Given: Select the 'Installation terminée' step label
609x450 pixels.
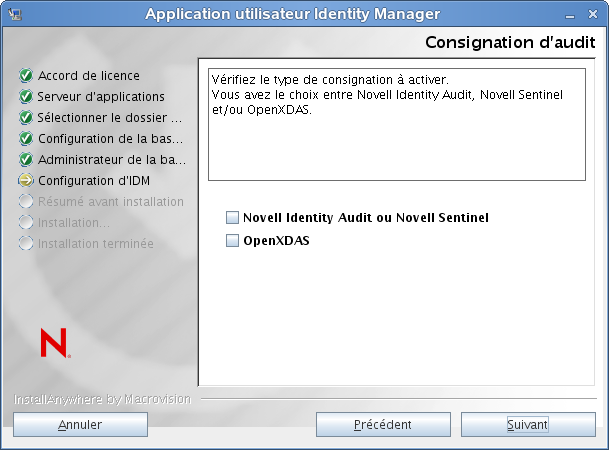Looking at the screenshot, I should [x=96, y=244].
